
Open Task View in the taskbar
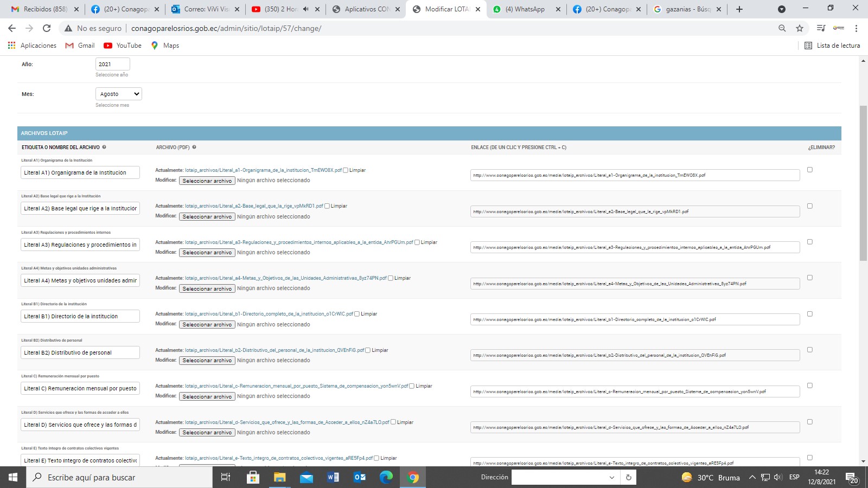tap(226, 477)
